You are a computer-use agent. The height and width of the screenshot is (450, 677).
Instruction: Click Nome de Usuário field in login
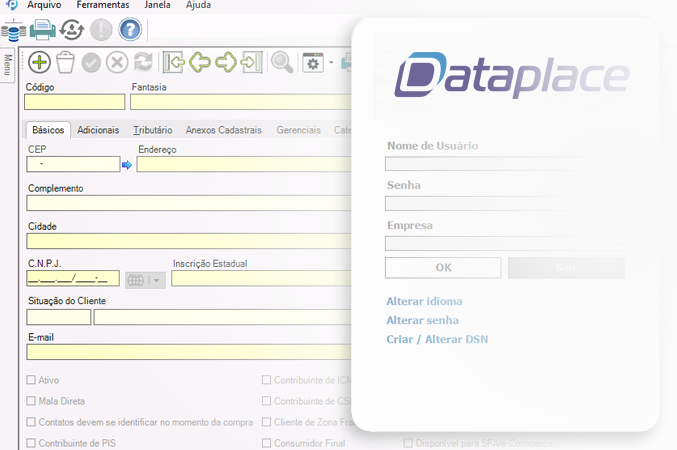pos(505,164)
